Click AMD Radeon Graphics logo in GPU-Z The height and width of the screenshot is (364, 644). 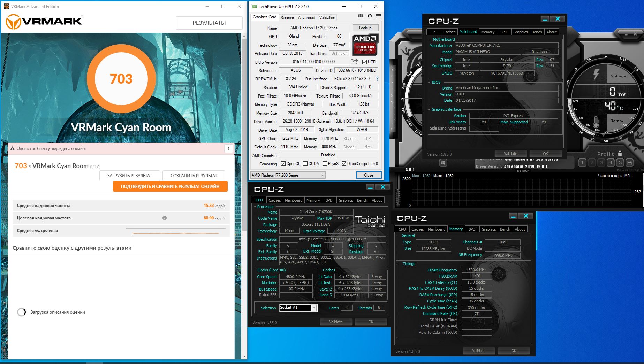(x=365, y=45)
